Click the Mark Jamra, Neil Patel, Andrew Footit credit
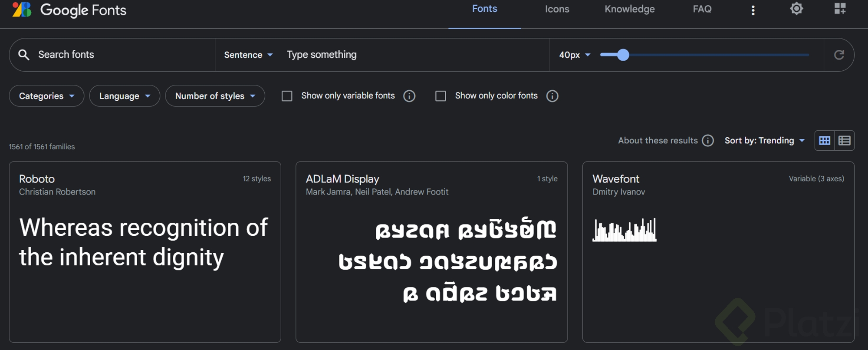This screenshot has width=868, height=350. pos(377,192)
